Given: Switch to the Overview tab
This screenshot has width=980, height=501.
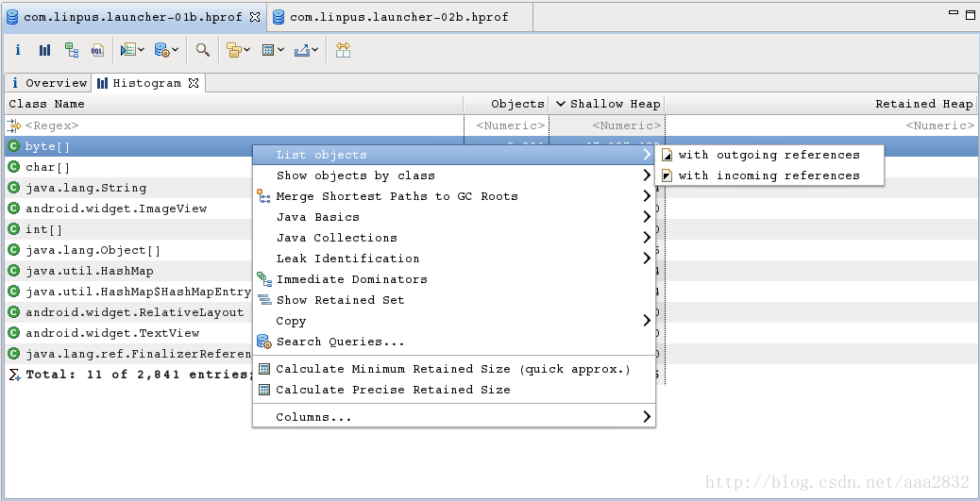Looking at the screenshot, I should point(48,83).
